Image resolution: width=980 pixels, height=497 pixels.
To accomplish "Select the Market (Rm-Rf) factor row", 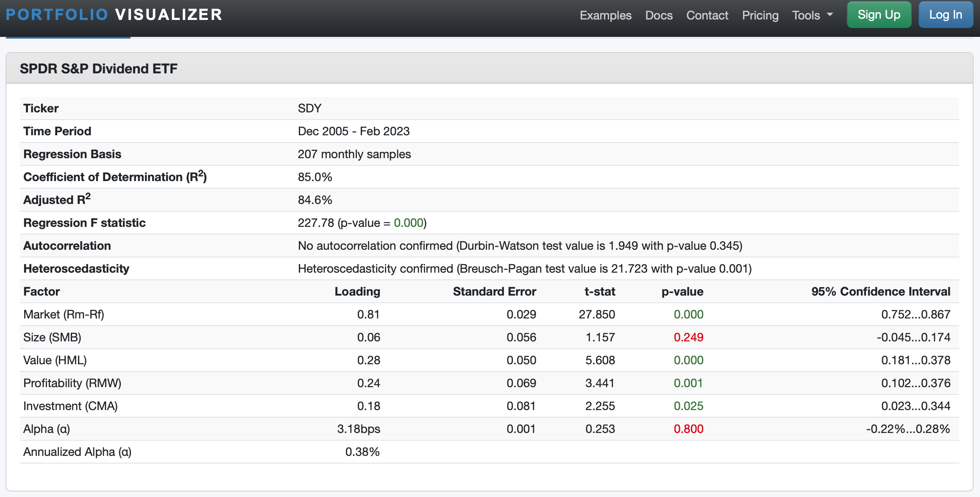I will tap(64, 314).
